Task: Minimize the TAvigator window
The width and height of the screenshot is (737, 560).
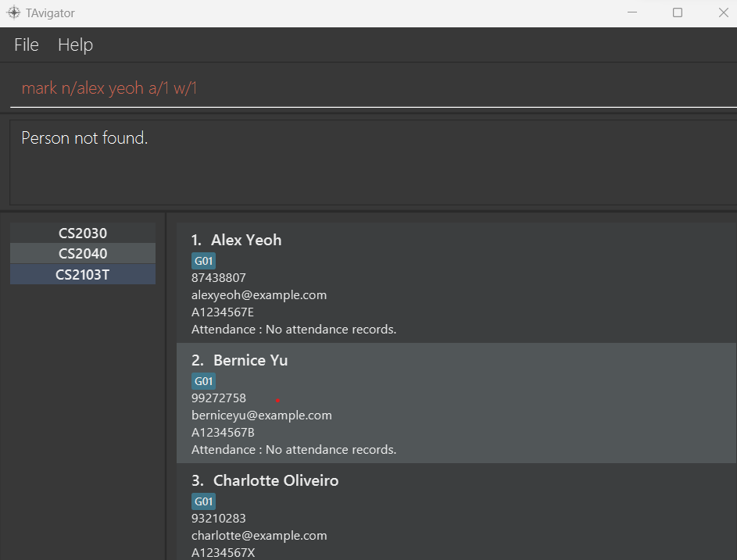Action: point(632,12)
